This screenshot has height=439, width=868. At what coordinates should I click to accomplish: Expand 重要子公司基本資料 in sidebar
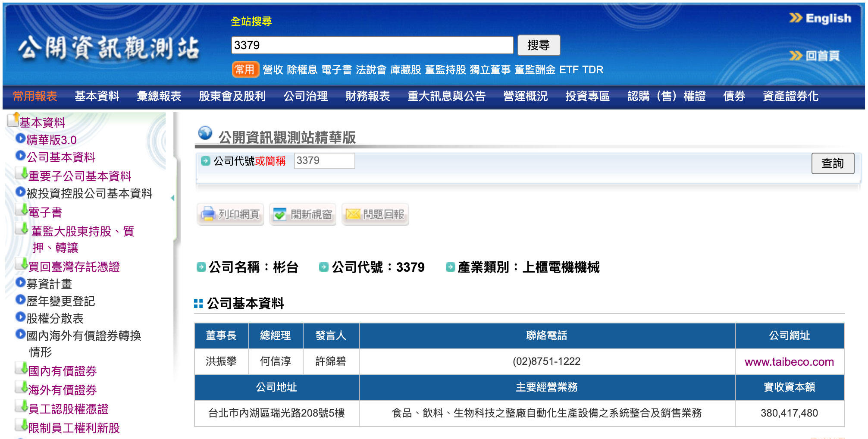point(80,176)
